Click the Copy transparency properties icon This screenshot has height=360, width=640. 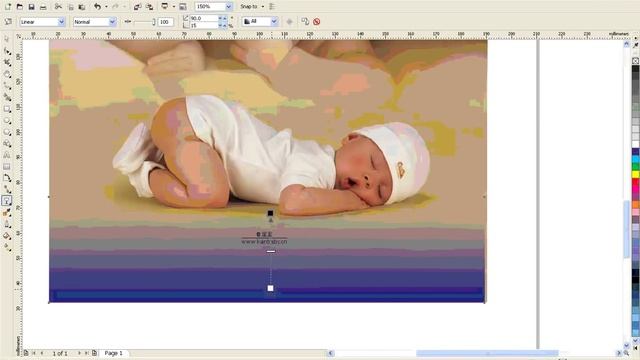click(305, 22)
